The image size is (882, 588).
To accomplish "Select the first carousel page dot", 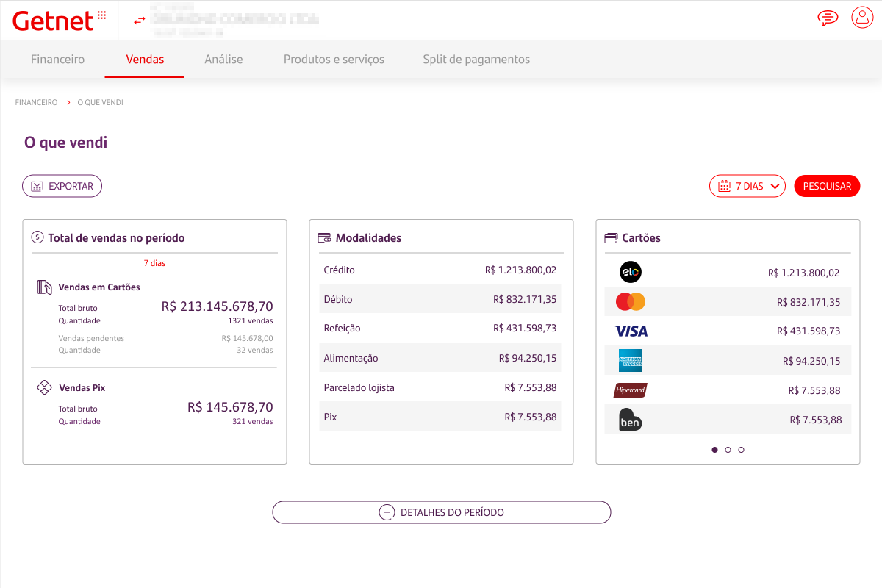I will tap(714, 450).
